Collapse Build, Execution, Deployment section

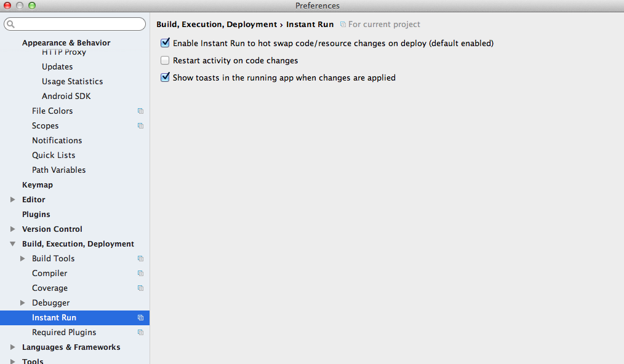pos(13,244)
